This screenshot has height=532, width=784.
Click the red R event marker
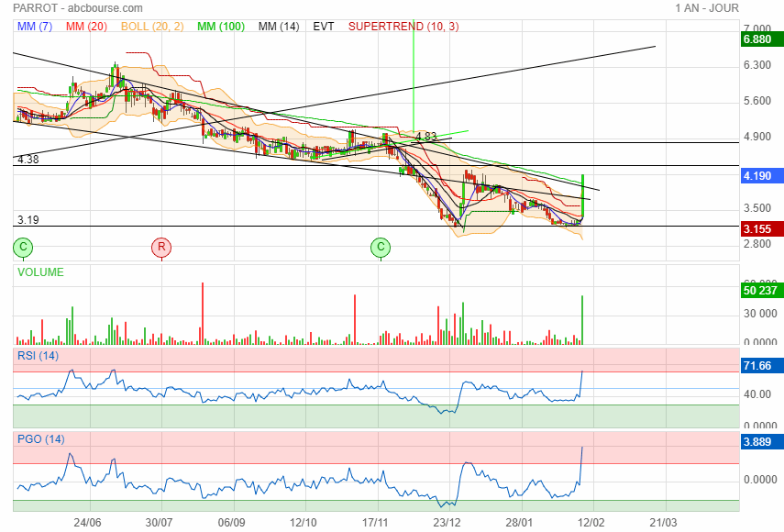161,247
